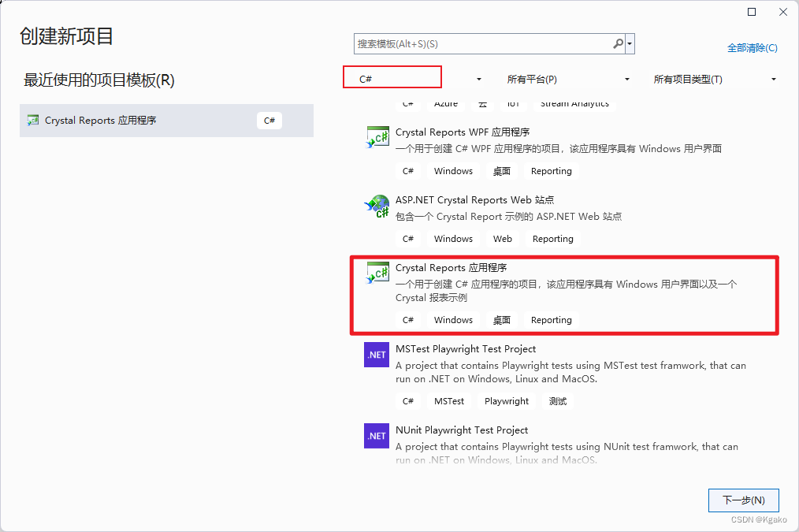Maximize the dialog window
Image resolution: width=799 pixels, height=532 pixels.
point(752,12)
